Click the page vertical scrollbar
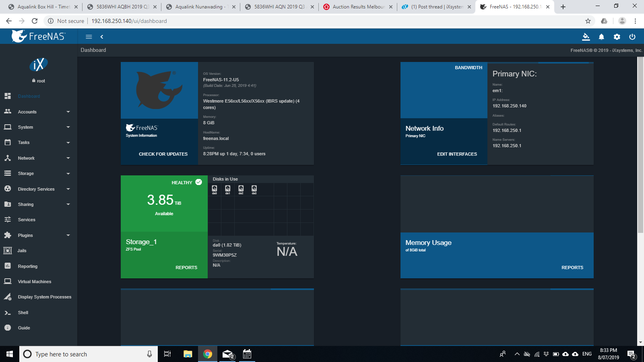The height and width of the screenshot is (362, 644). (x=640, y=145)
